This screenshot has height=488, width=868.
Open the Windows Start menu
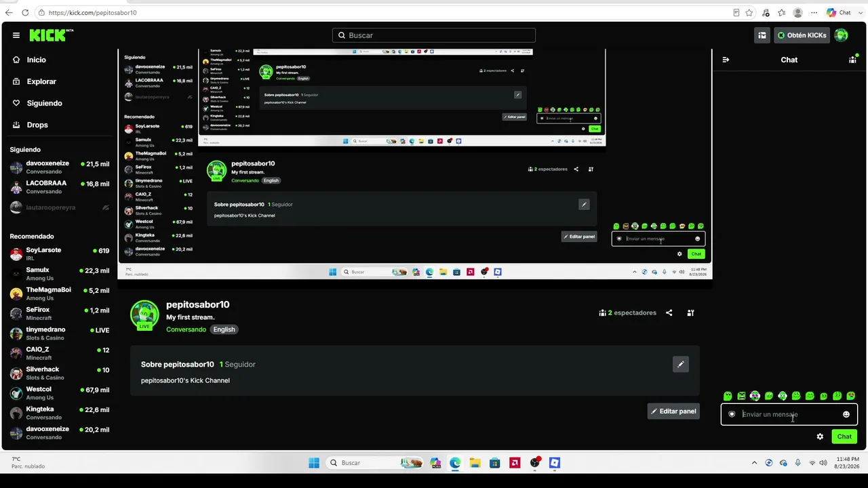[x=314, y=463]
